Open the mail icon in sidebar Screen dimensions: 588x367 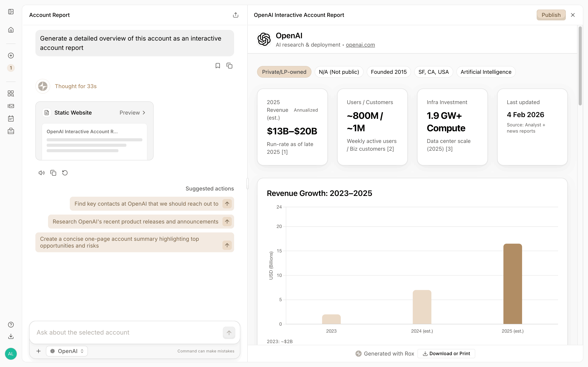[11, 106]
